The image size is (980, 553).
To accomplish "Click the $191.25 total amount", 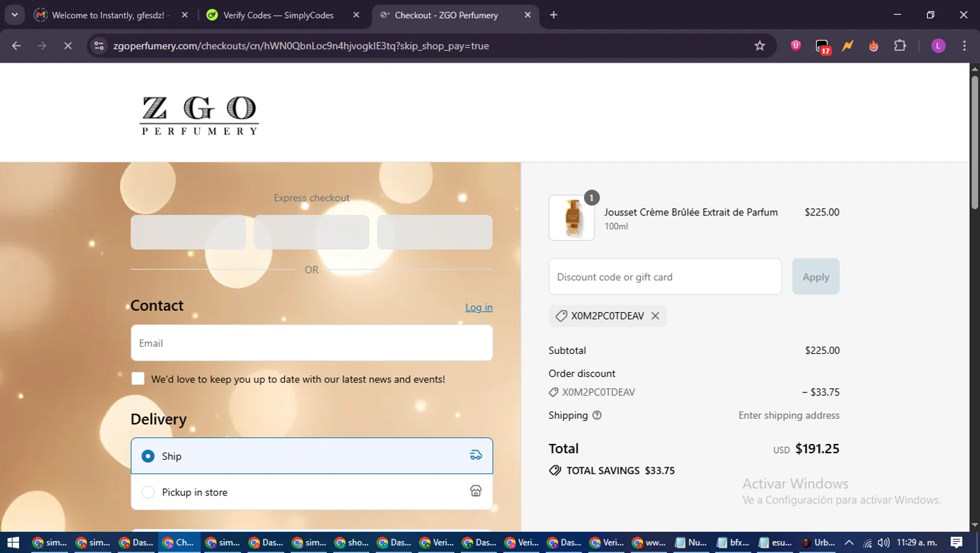I will (x=817, y=449).
